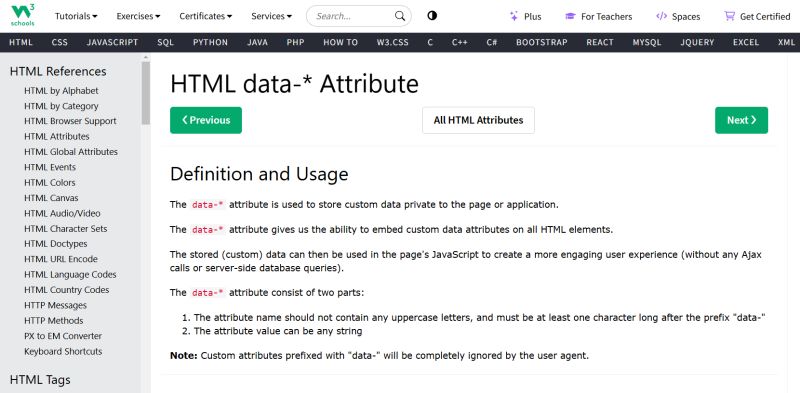The image size is (800, 393).
Task: Toggle dark mode contrast icon
Action: (x=432, y=16)
